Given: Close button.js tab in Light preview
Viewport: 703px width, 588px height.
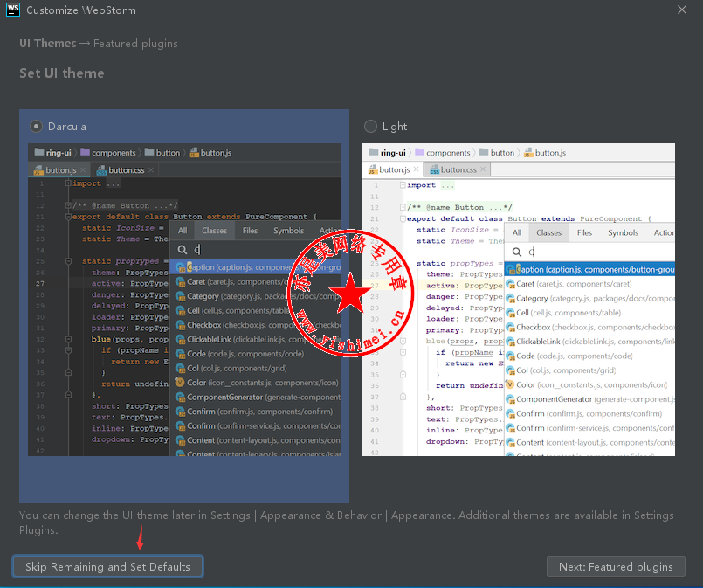Looking at the screenshot, I should (416, 169).
